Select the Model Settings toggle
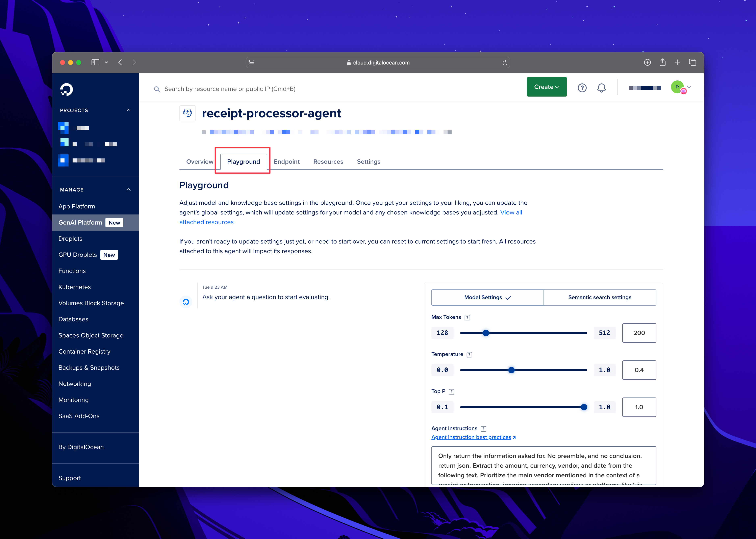This screenshot has width=756, height=539. click(x=487, y=297)
